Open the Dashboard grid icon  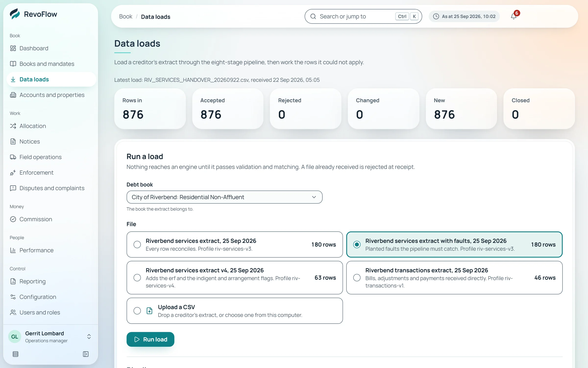point(13,48)
